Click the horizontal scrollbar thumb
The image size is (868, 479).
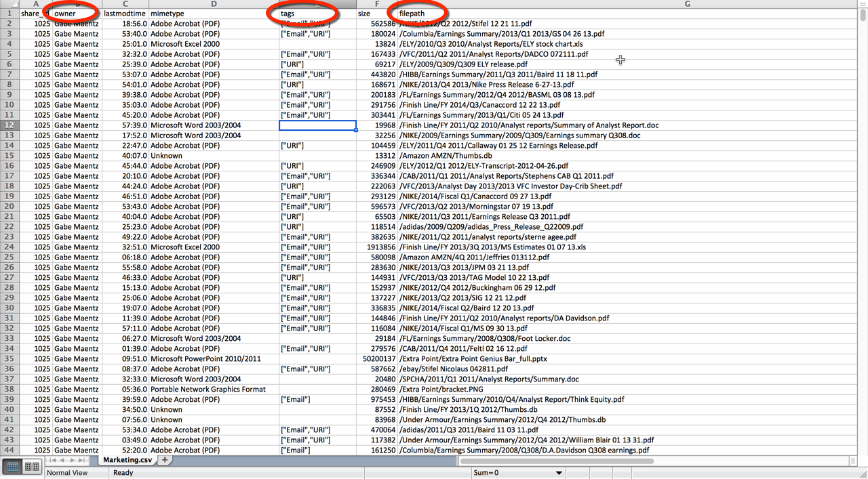[557, 461]
